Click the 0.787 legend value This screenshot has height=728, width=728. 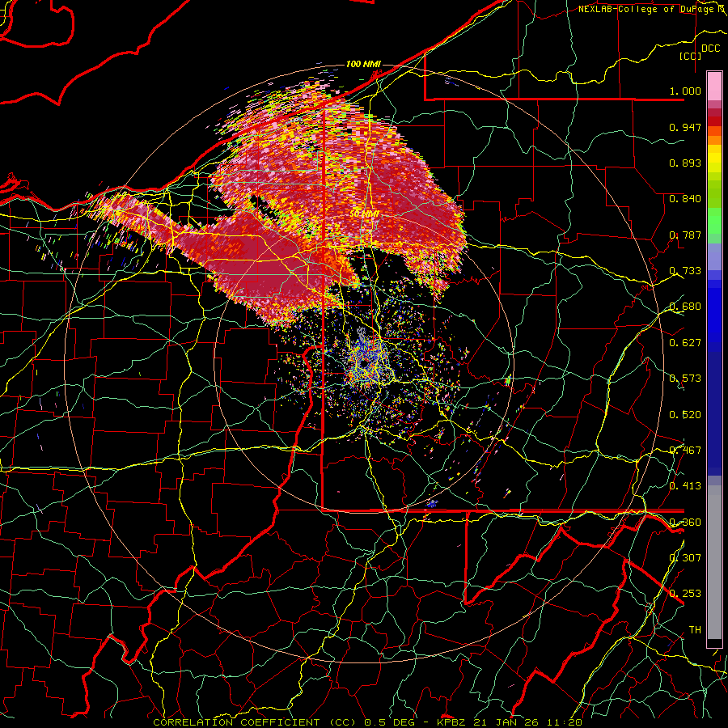pos(685,235)
